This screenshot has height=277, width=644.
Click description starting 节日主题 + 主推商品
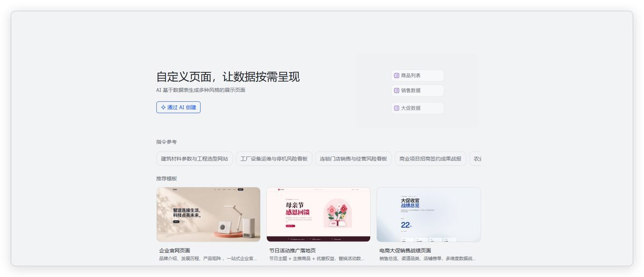pos(317,259)
